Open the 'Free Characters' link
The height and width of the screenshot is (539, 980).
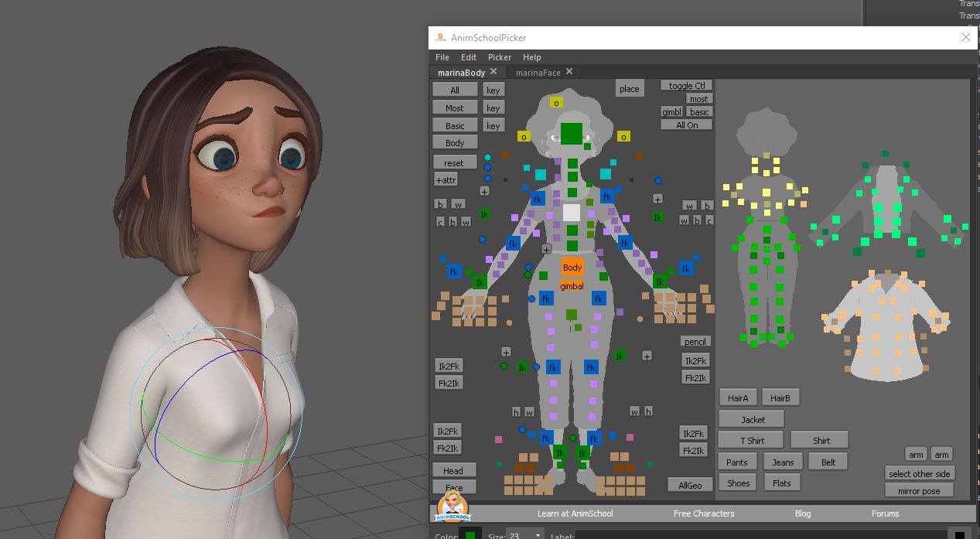tap(704, 513)
